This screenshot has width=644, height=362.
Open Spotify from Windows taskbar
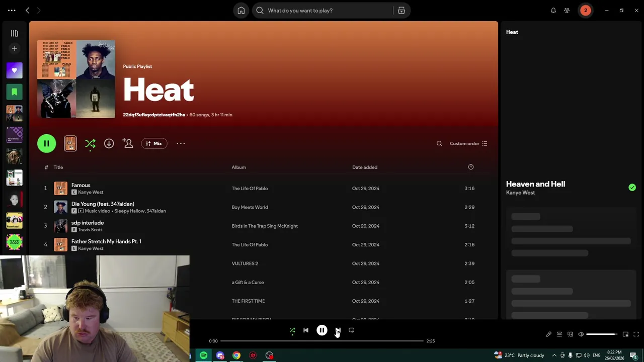click(x=203, y=355)
